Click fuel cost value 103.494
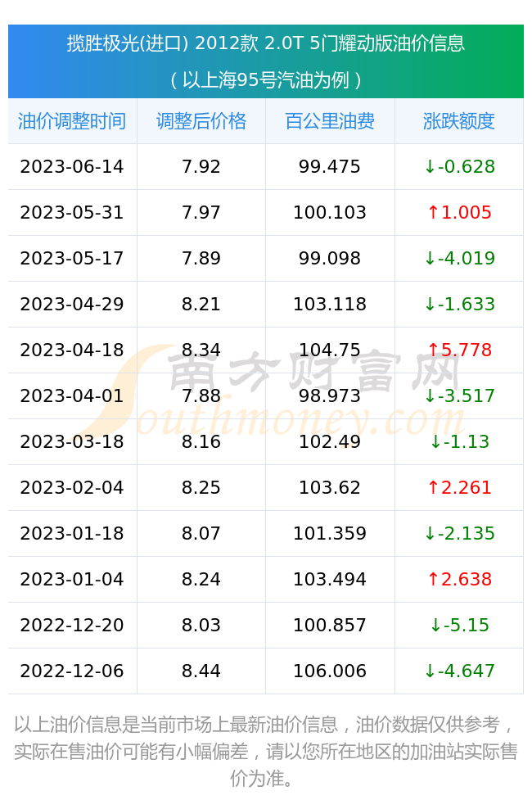532x800 pixels. tap(330, 580)
